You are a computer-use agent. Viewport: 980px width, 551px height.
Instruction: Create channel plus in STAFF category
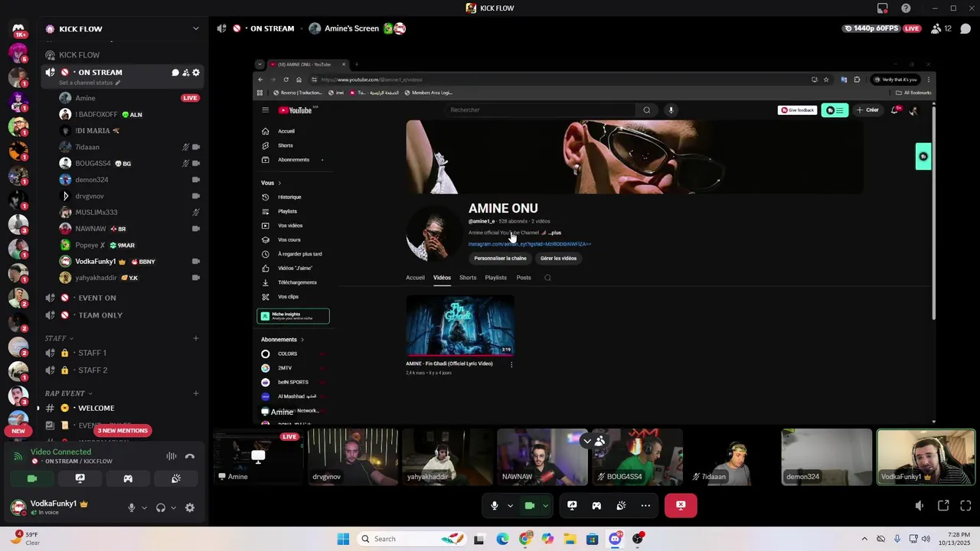(196, 338)
